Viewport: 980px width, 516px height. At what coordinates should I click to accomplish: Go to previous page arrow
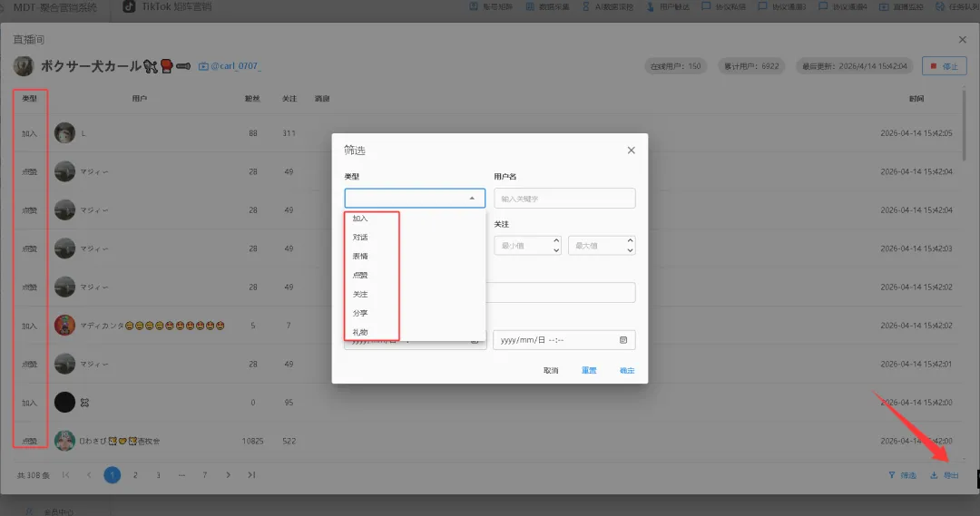coord(89,475)
